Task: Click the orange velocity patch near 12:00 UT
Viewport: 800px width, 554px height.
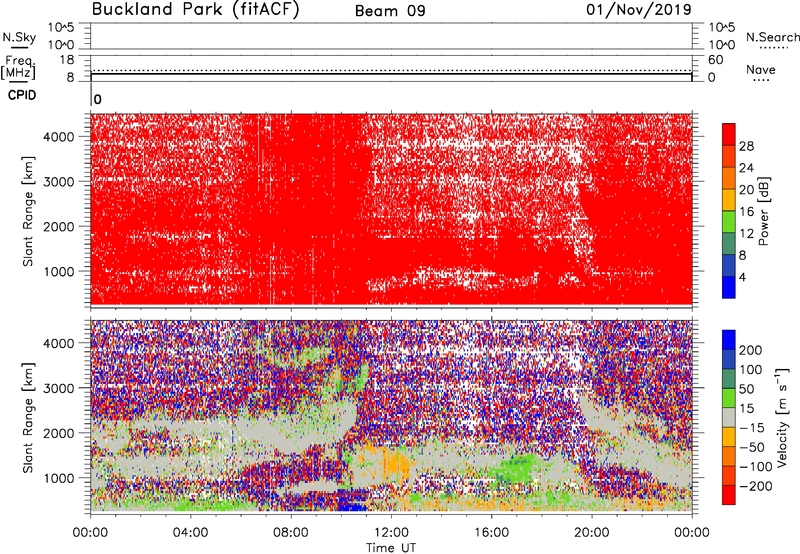Action: (394, 463)
